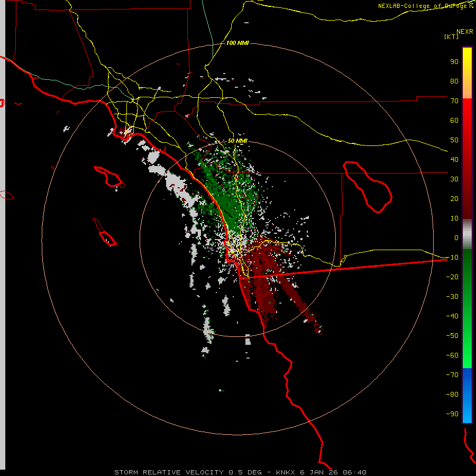Select the 0 value on velocity scale

pyautogui.click(x=456, y=237)
